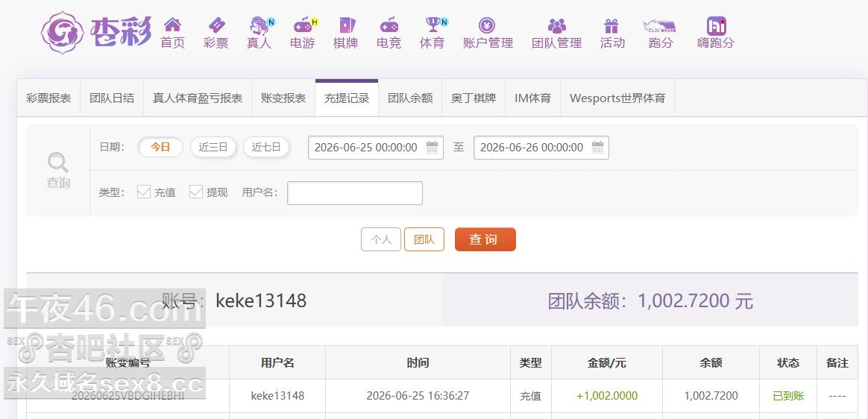This screenshot has height=419, width=868.
Task: Switch to the 团队余额 tab
Action: point(410,98)
